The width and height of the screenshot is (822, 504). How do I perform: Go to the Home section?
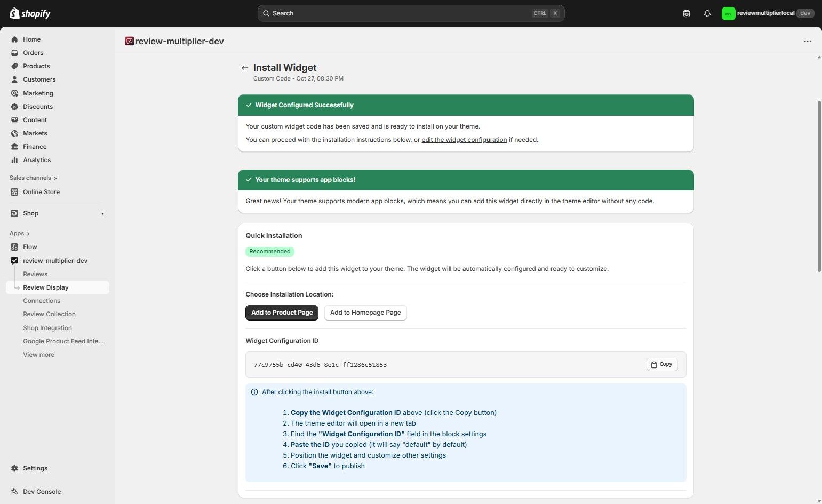pyautogui.click(x=31, y=39)
